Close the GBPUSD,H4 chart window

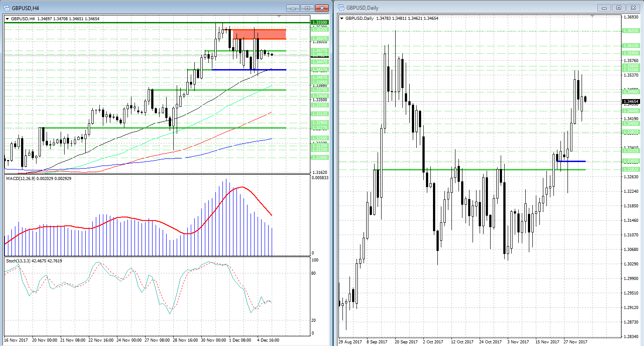point(322,8)
